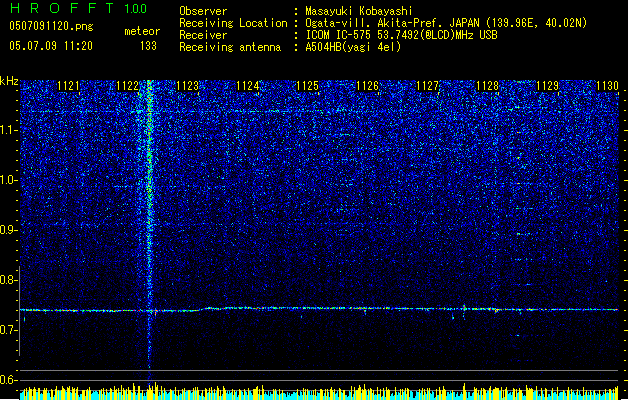The image size is (629, 400).
Task: Select ICOM IC-575 53.7492 MHz receiver text
Action: coord(402,35)
